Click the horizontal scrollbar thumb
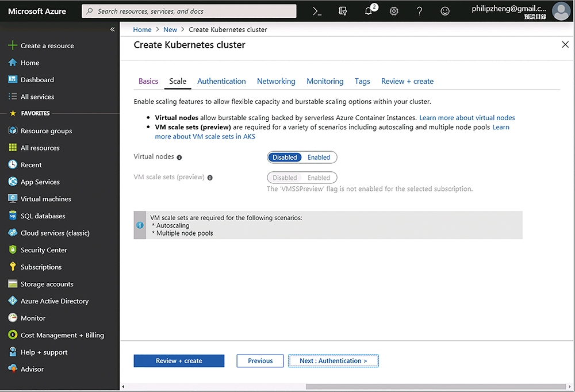This screenshot has height=392, width=575. pos(436,386)
